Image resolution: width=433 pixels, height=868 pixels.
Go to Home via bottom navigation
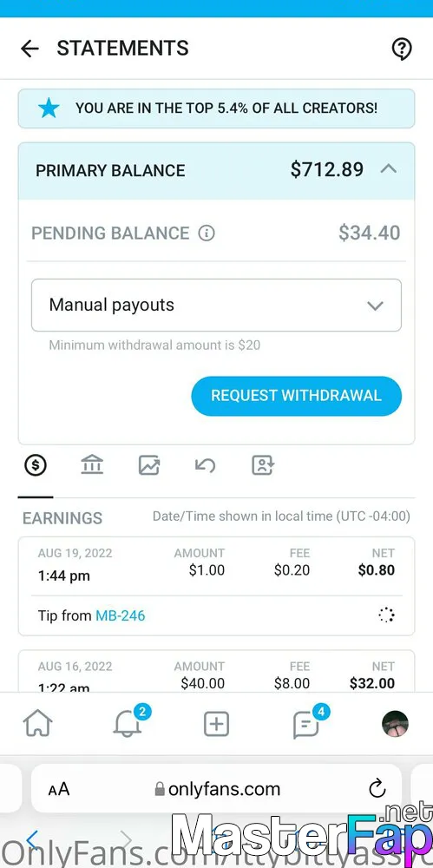pyautogui.click(x=37, y=724)
